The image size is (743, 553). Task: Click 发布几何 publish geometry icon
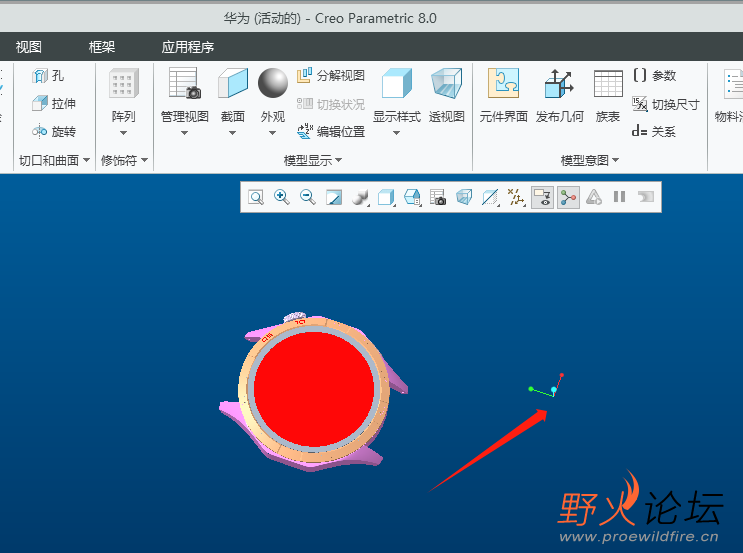point(560,83)
